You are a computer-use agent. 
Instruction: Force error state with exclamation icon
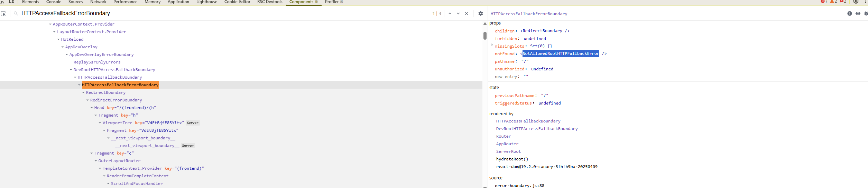849,13
